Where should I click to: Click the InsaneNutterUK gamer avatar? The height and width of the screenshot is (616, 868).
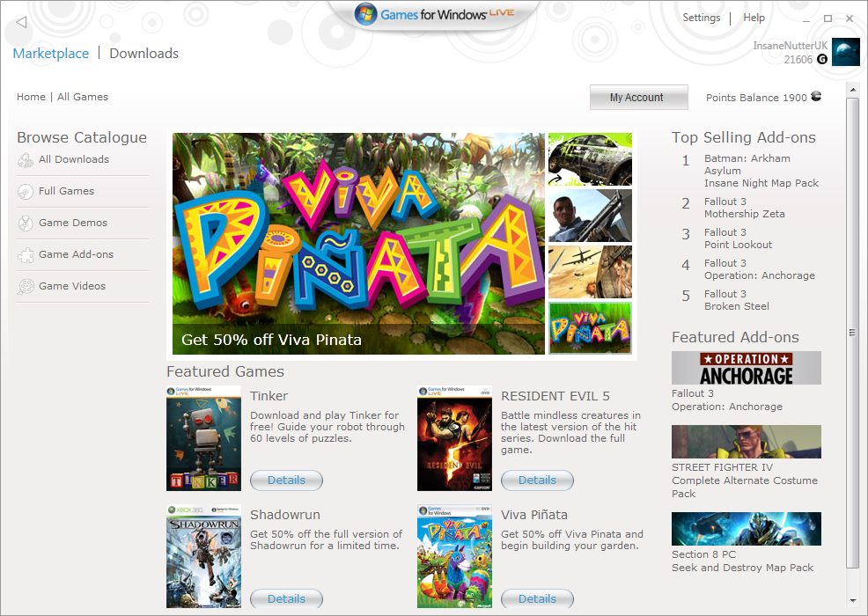click(x=846, y=52)
